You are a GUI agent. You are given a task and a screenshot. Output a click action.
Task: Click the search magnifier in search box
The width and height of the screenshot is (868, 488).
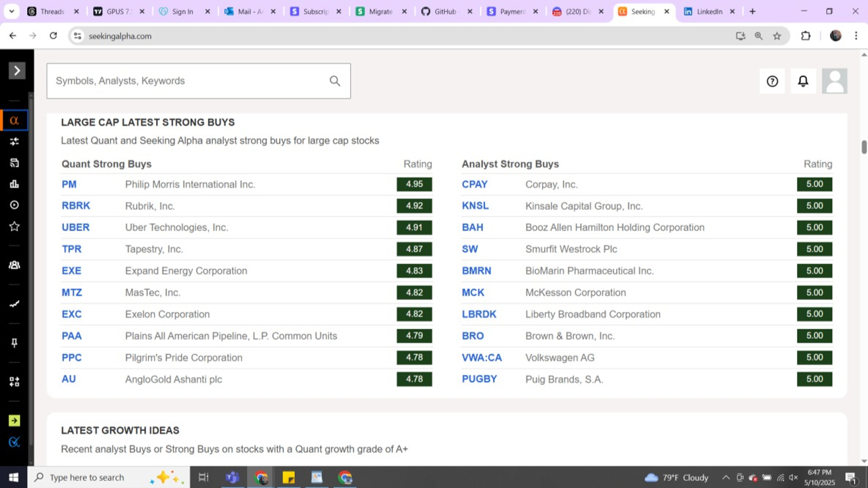pyautogui.click(x=335, y=81)
